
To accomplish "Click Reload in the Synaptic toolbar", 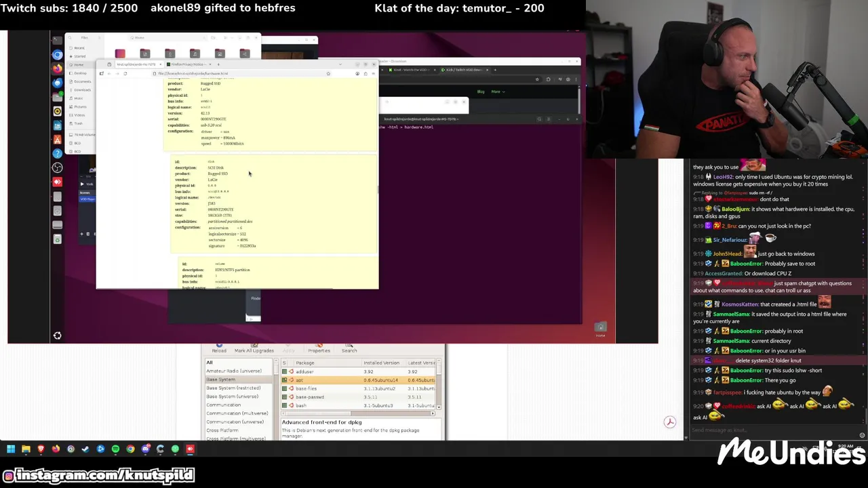I will pyautogui.click(x=219, y=348).
